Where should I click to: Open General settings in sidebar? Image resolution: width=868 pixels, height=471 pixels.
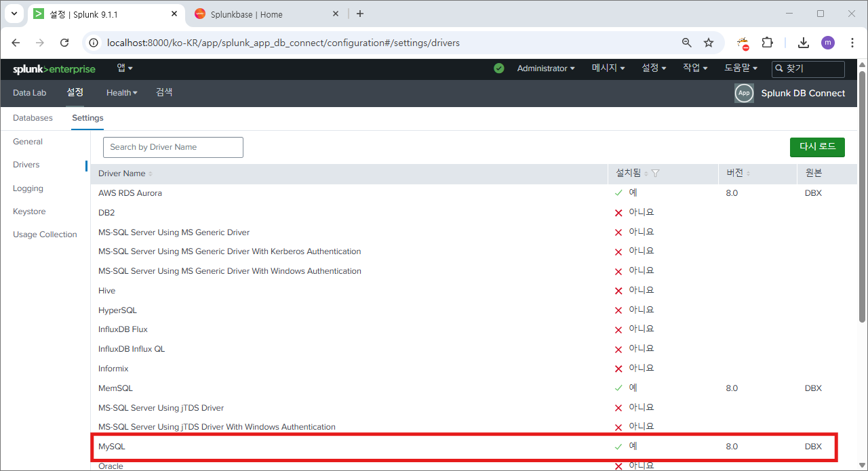tap(28, 142)
